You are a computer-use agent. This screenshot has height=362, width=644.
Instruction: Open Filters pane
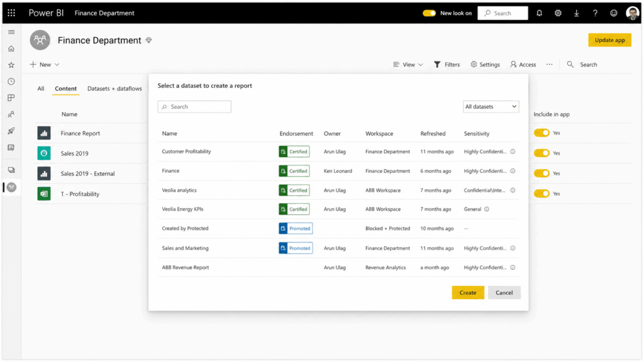pos(447,65)
